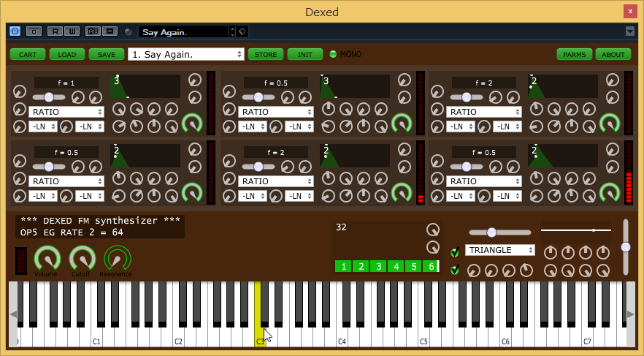The width and height of the screenshot is (644, 356).
Task: Open RATIO mode dropdown of f = 1 operator
Action: click(x=66, y=112)
